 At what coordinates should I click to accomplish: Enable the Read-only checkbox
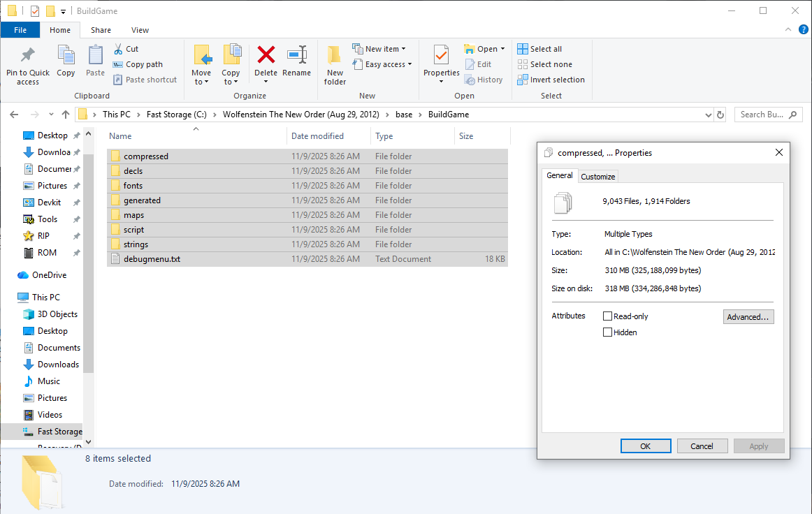click(x=607, y=316)
